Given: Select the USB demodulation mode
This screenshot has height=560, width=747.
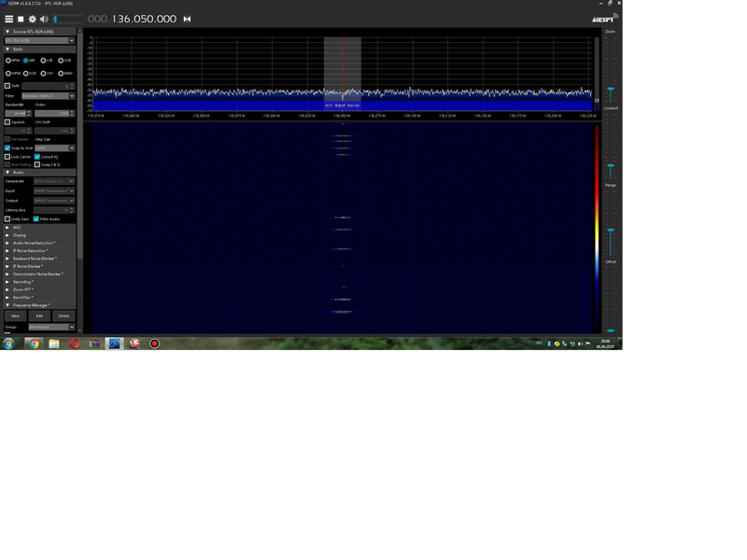Looking at the screenshot, I should tap(61, 61).
